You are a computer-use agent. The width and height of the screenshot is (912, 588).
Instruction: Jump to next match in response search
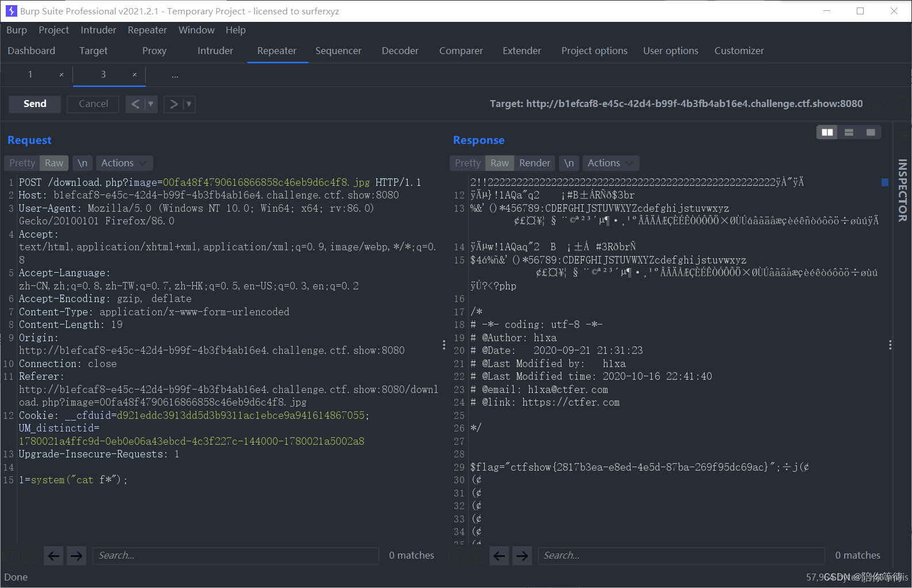[522, 556]
